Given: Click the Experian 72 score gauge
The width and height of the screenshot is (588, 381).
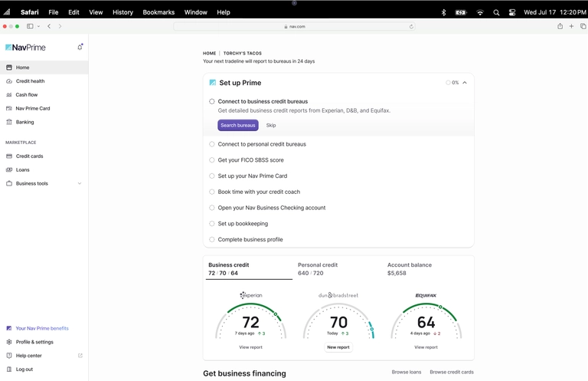Looking at the screenshot, I should [250, 321].
